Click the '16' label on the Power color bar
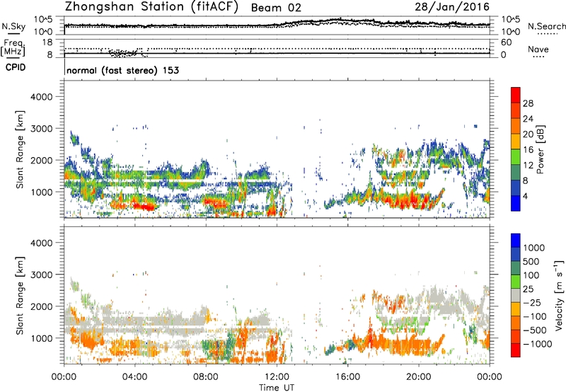Screen dimensions: 566x392 pyautogui.click(x=528, y=150)
